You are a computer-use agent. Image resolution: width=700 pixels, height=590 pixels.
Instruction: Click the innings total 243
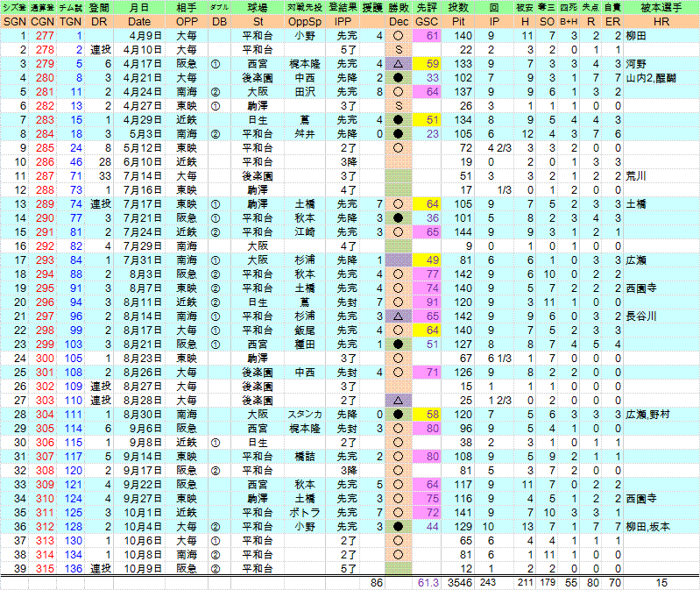click(x=487, y=583)
